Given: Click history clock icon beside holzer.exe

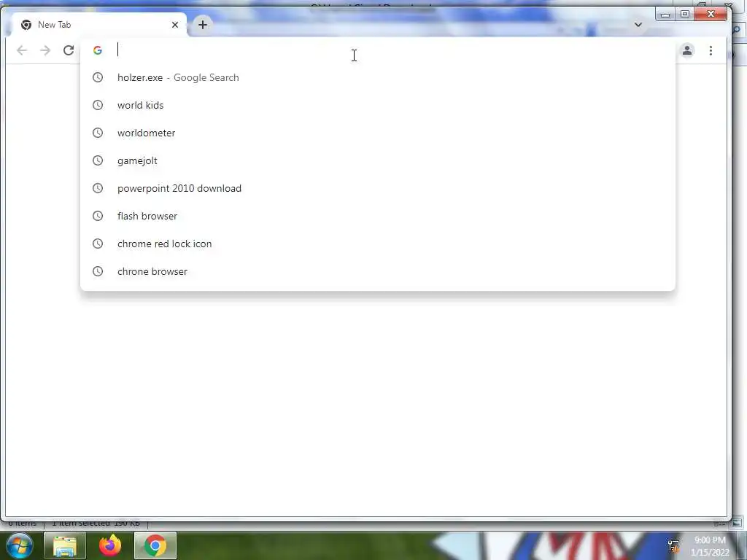Looking at the screenshot, I should click(98, 77).
